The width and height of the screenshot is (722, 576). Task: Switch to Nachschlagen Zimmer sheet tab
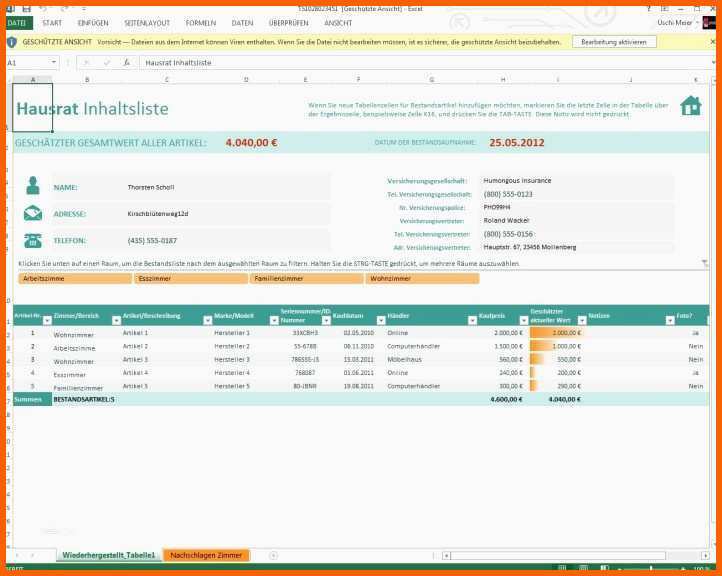206,555
